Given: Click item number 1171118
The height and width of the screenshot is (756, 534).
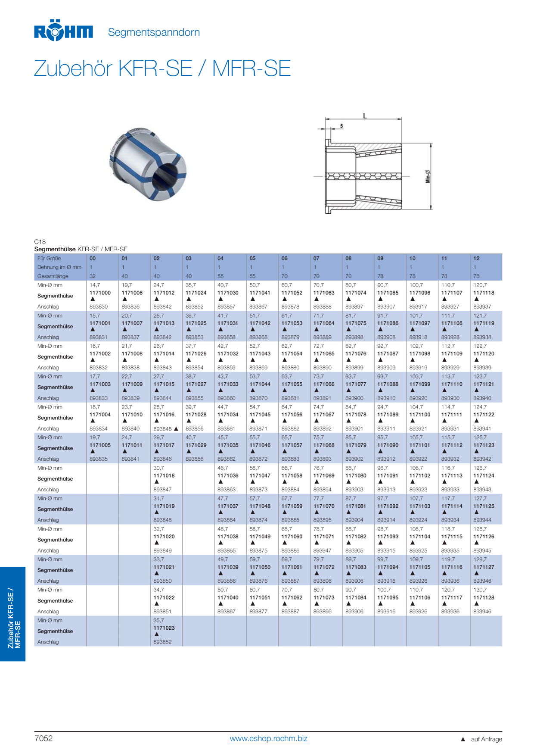Looking at the screenshot, I should coord(484,293).
